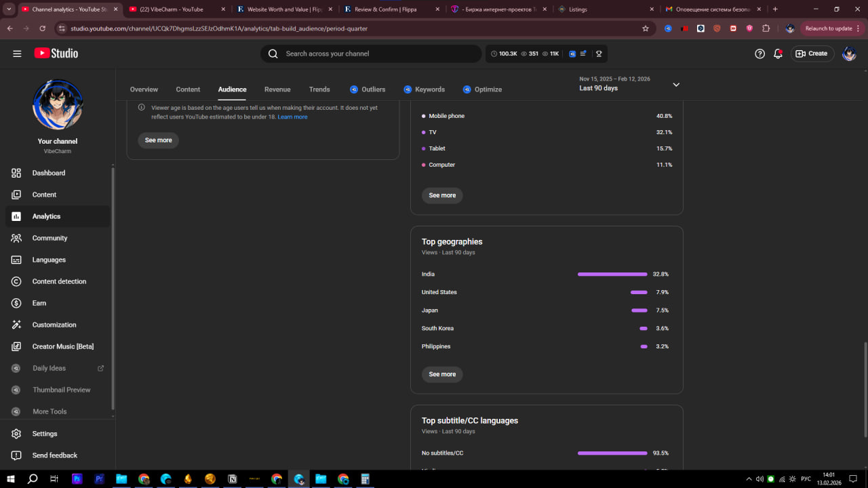Click the trophy icon beside the search bar
The image size is (868, 488).
point(599,54)
